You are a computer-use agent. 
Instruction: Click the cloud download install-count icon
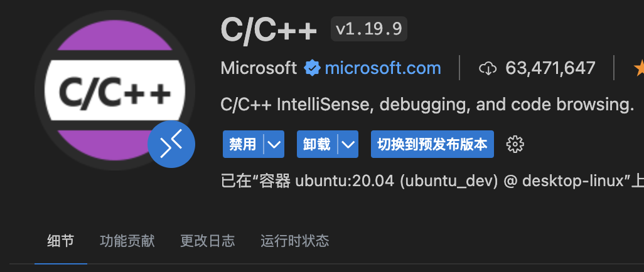click(488, 68)
